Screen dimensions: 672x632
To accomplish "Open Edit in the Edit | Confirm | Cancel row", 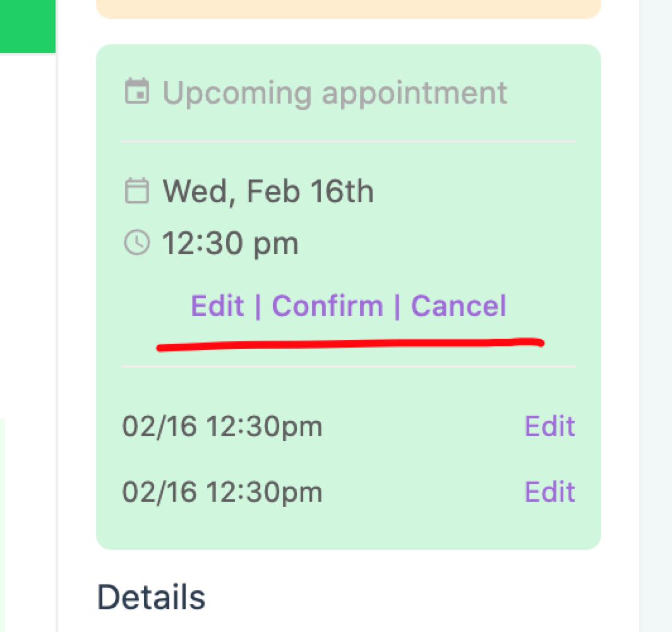I will 217,306.
